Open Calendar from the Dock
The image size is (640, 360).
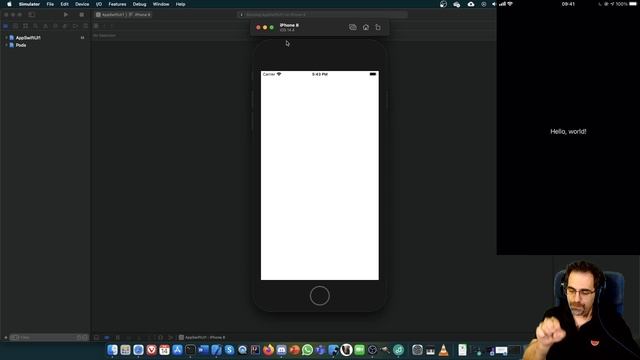tap(164, 350)
